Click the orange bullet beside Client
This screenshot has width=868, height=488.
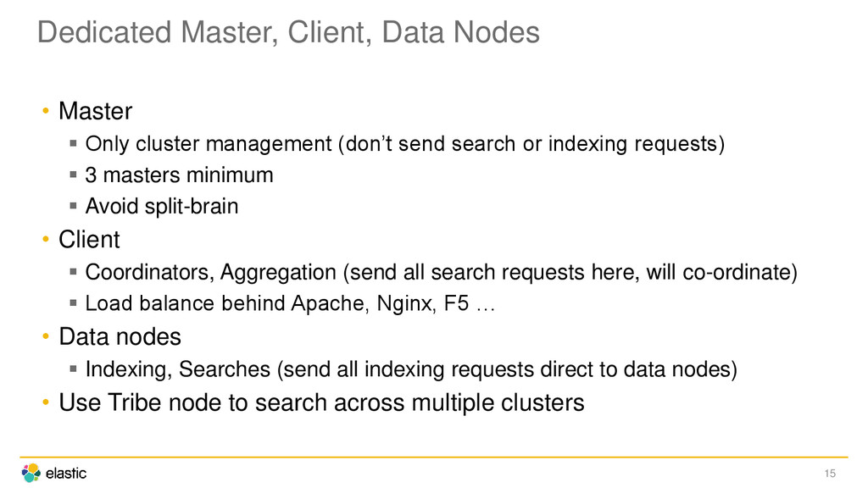46,240
